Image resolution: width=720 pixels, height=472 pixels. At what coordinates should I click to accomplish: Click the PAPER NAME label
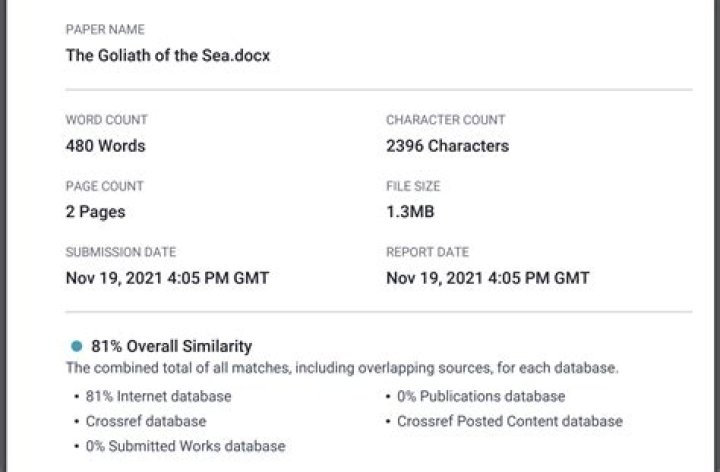pyautogui.click(x=103, y=30)
